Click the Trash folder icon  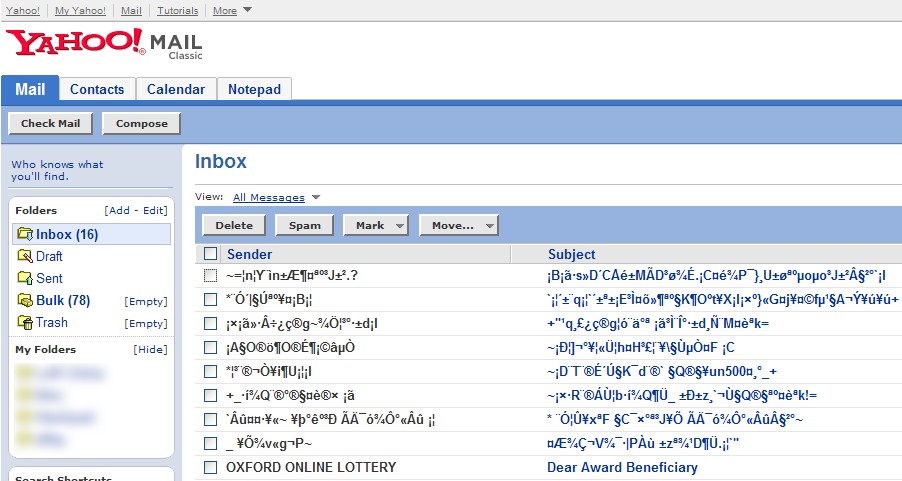(25, 322)
